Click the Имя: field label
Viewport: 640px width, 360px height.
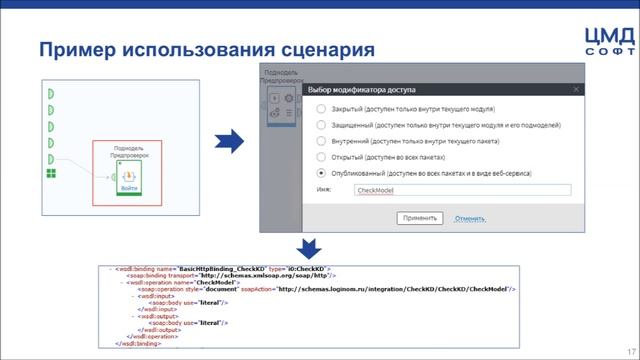324,190
